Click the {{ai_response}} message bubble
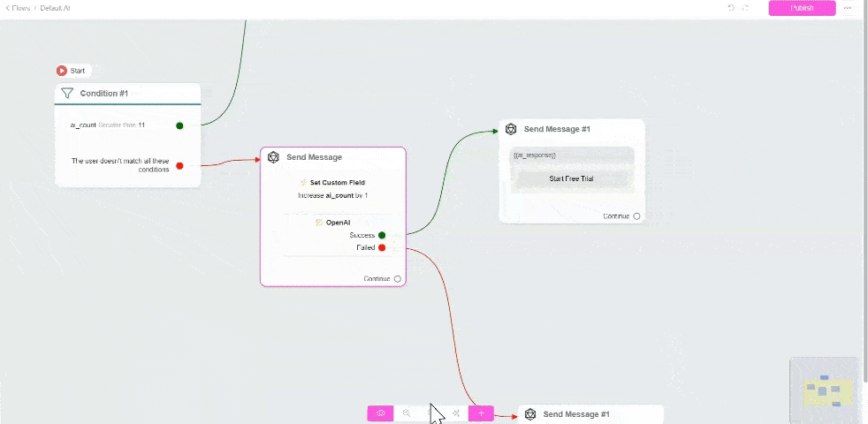Viewport: 868px width, 424px height. coord(572,155)
